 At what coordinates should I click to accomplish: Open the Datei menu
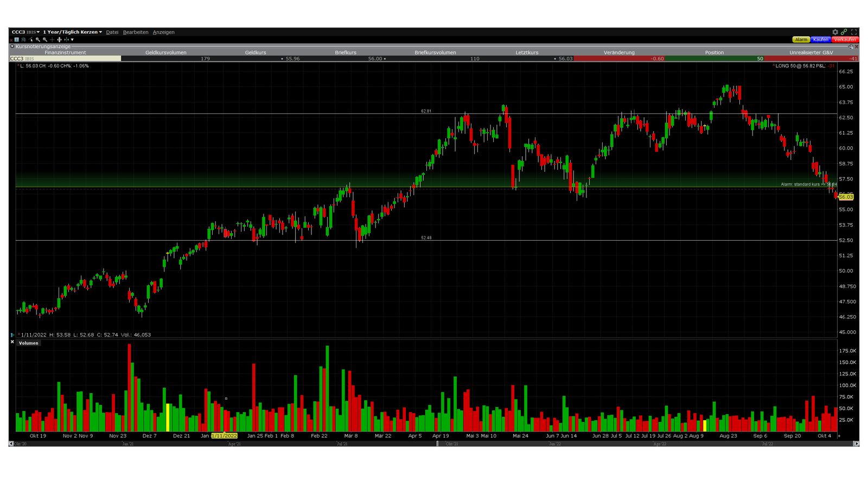(112, 32)
